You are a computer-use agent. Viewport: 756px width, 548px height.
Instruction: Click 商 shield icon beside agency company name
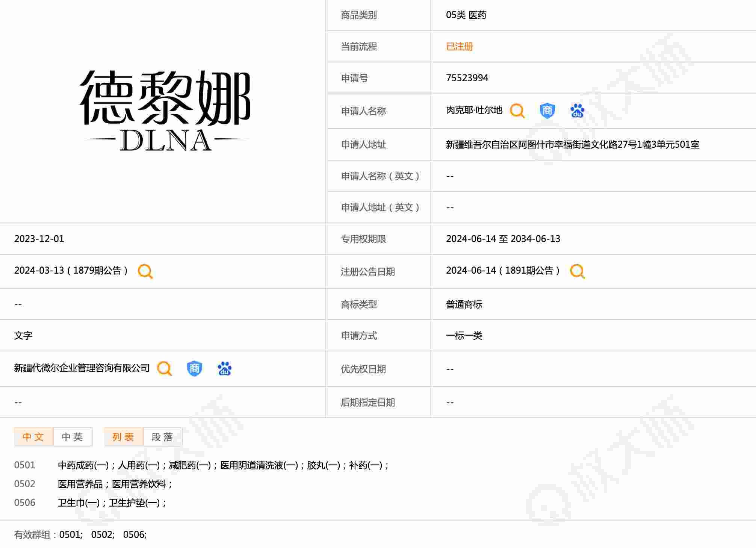point(194,368)
